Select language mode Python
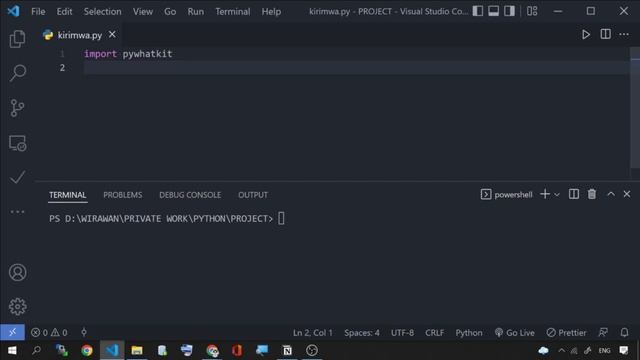Screen dimensions: 640x360 469,333
